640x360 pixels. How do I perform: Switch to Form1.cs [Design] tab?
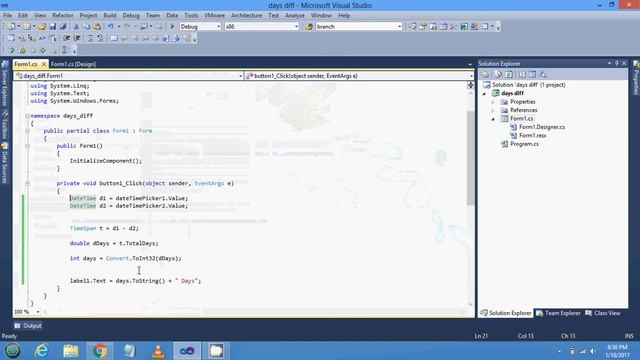[73, 64]
